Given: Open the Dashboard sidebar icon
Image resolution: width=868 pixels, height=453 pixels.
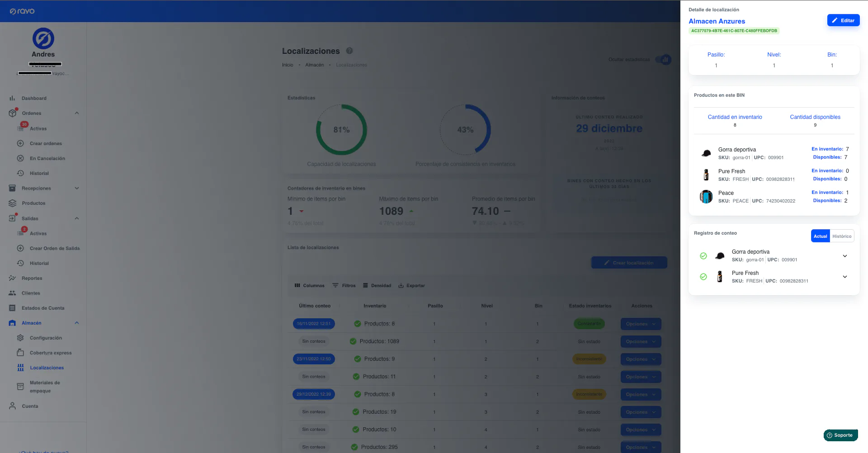Looking at the screenshot, I should [x=12, y=98].
